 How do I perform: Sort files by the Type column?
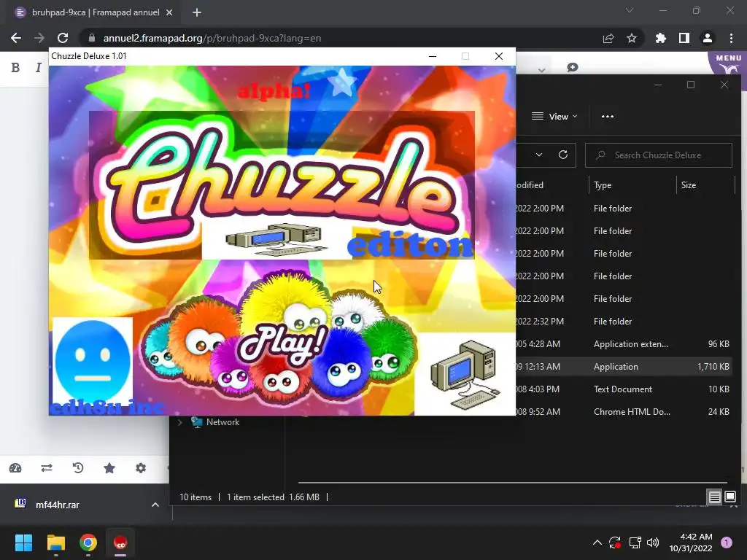tap(632, 185)
